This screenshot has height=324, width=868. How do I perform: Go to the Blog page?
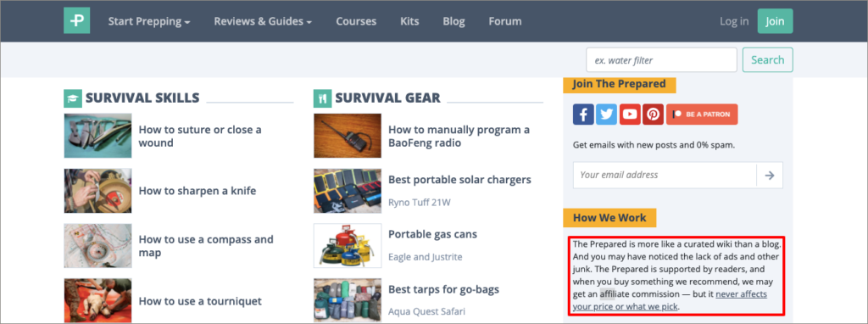[x=454, y=21]
